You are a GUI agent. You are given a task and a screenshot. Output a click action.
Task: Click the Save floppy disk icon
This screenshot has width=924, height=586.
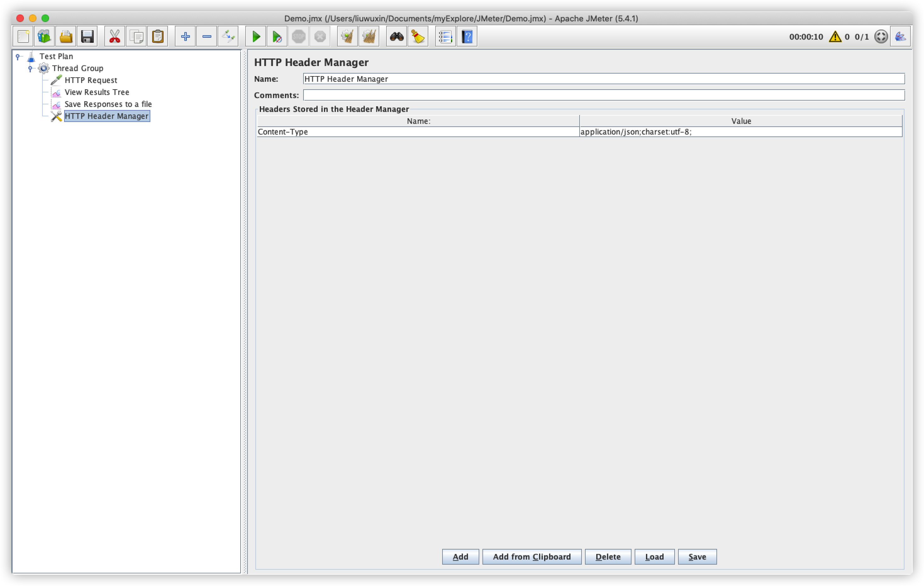(x=87, y=37)
